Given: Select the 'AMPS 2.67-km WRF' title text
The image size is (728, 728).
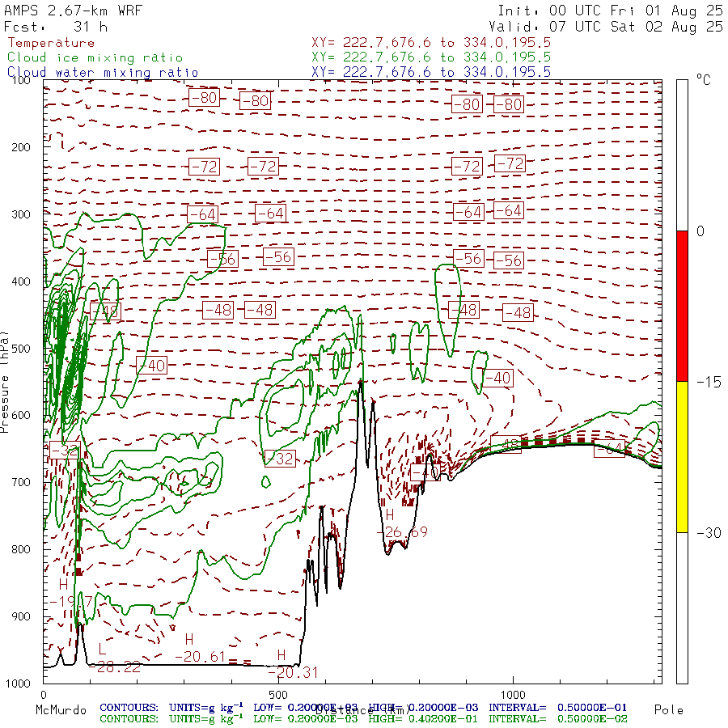Looking at the screenshot, I should [73, 11].
